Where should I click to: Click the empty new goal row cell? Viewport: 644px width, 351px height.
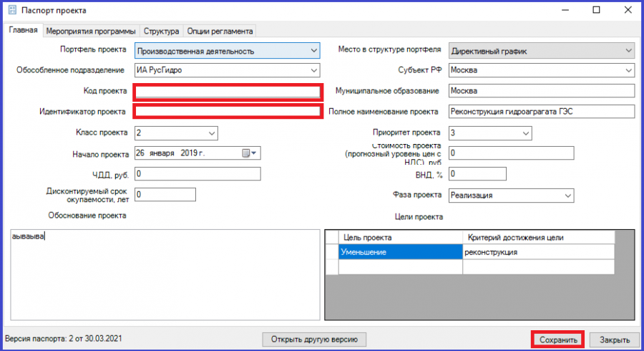[401, 266]
